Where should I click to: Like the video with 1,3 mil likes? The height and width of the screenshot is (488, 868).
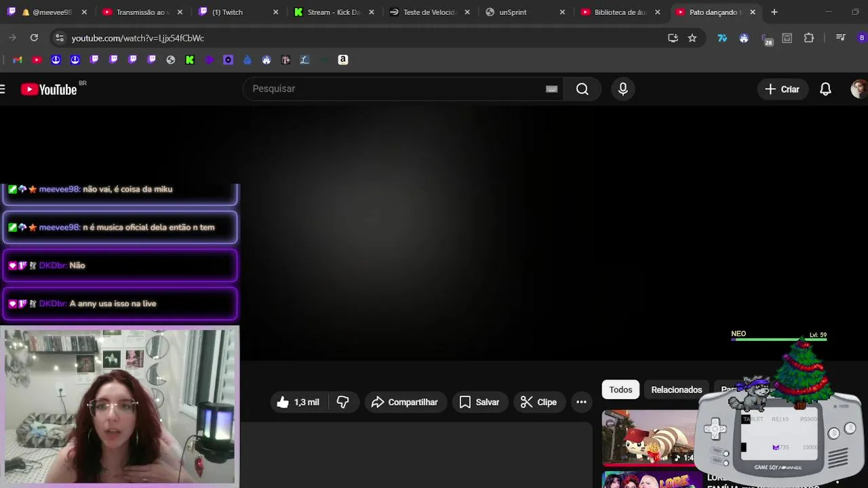point(298,402)
